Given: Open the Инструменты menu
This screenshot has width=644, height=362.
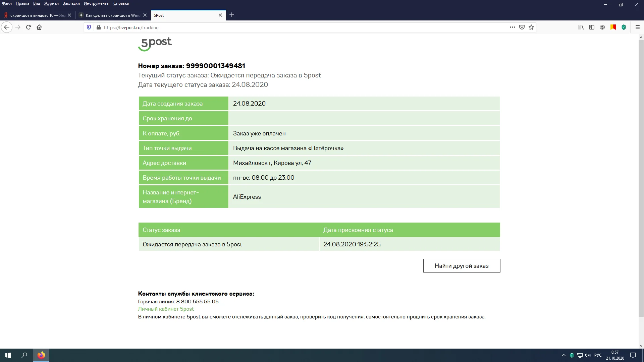Looking at the screenshot, I should pyautogui.click(x=97, y=3).
